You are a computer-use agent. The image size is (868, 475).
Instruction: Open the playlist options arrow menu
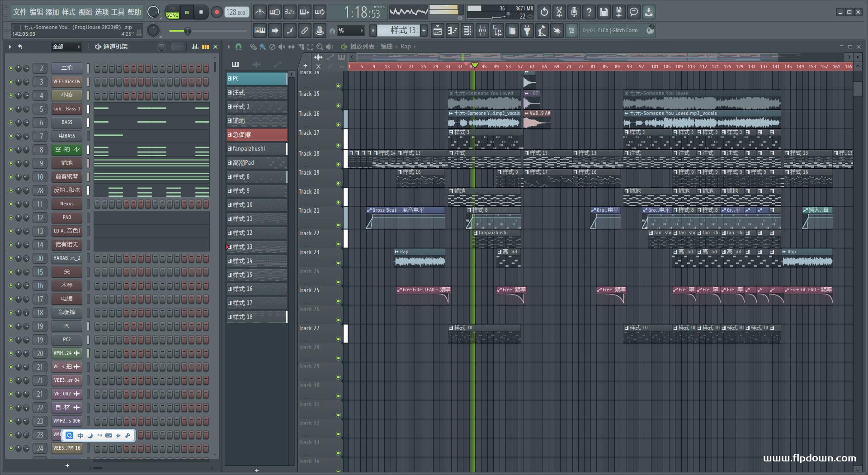click(229, 47)
